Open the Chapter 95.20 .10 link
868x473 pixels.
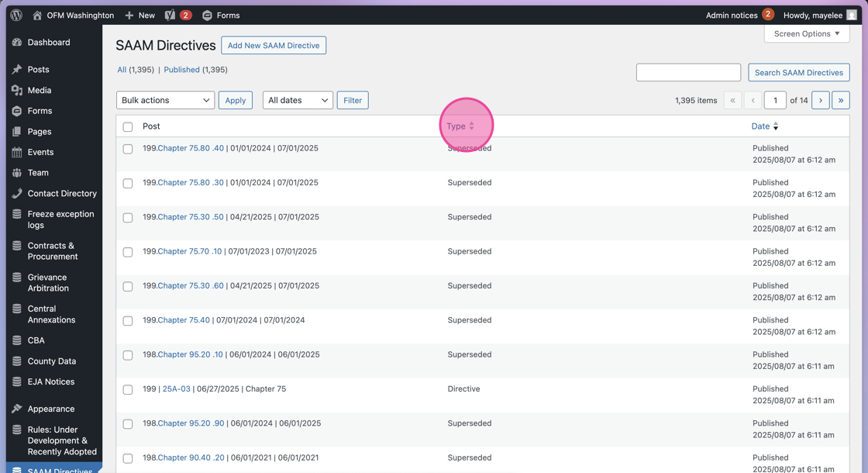191,354
